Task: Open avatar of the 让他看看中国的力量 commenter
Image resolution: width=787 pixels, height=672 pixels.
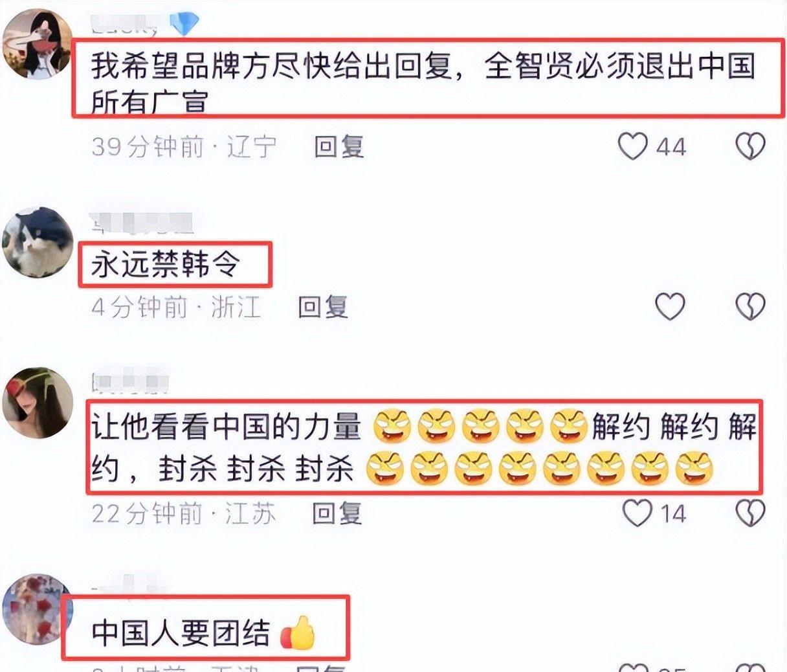Action: coord(38,403)
